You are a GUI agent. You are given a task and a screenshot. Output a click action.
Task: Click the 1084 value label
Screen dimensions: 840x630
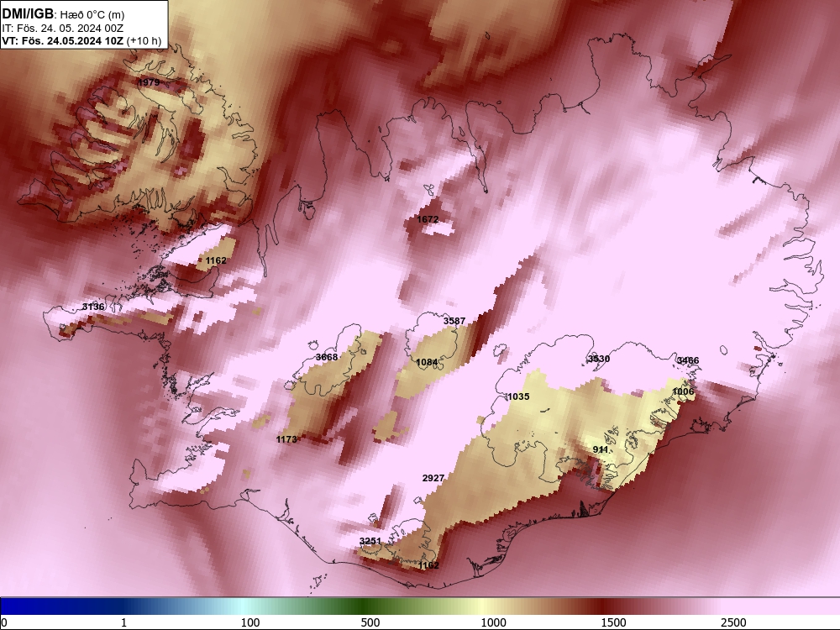(427, 362)
